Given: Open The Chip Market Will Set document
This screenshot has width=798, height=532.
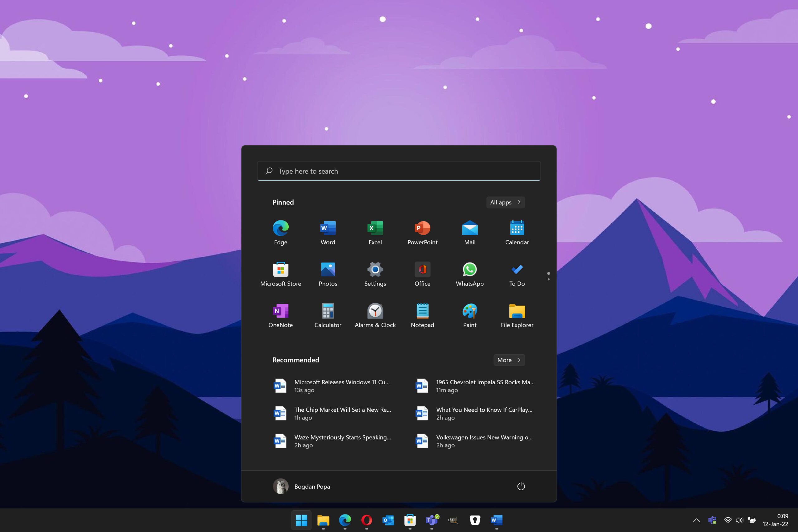Looking at the screenshot, I should point(333,413).
